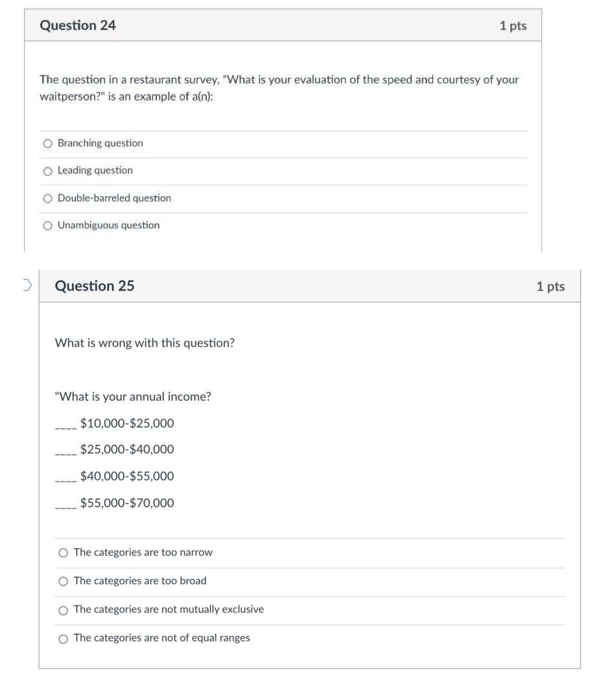This screenshot has height=677, width=616.
Task: Click the Question 25 header
Action: point(95,285)
